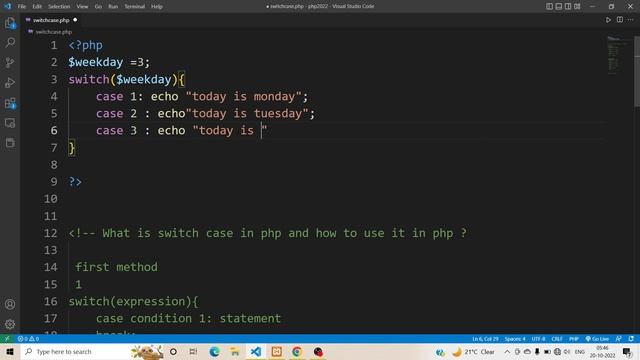
Task: Open the Search view in activity bar
Action: (10, 42)
